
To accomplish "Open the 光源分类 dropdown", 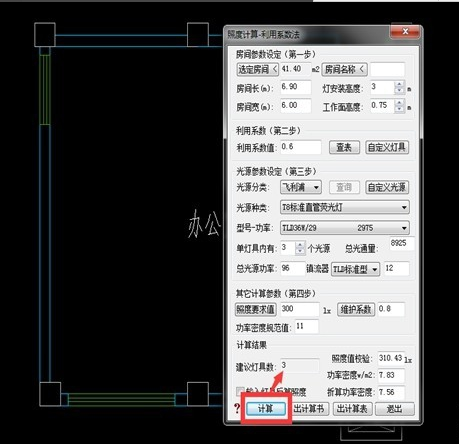I will pos(301,187).
